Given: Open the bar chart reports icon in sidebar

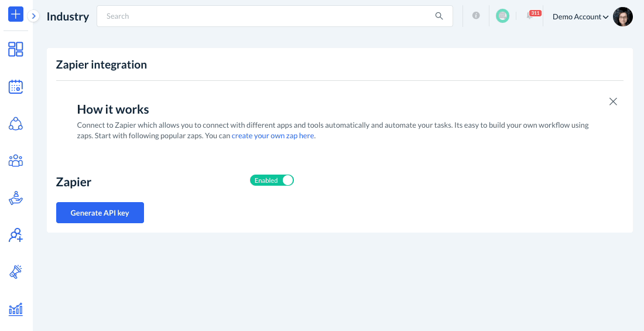Looking at the screenshot, I should [16, 309].
